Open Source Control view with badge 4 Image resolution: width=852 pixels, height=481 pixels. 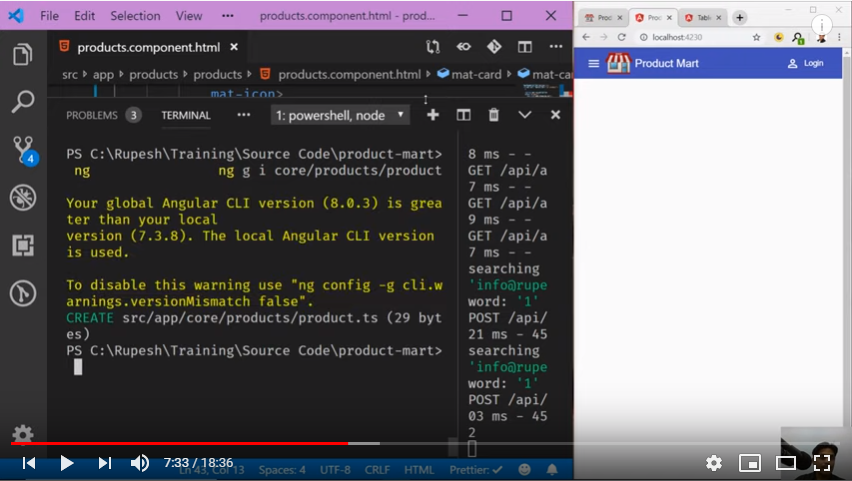(23, 150)
